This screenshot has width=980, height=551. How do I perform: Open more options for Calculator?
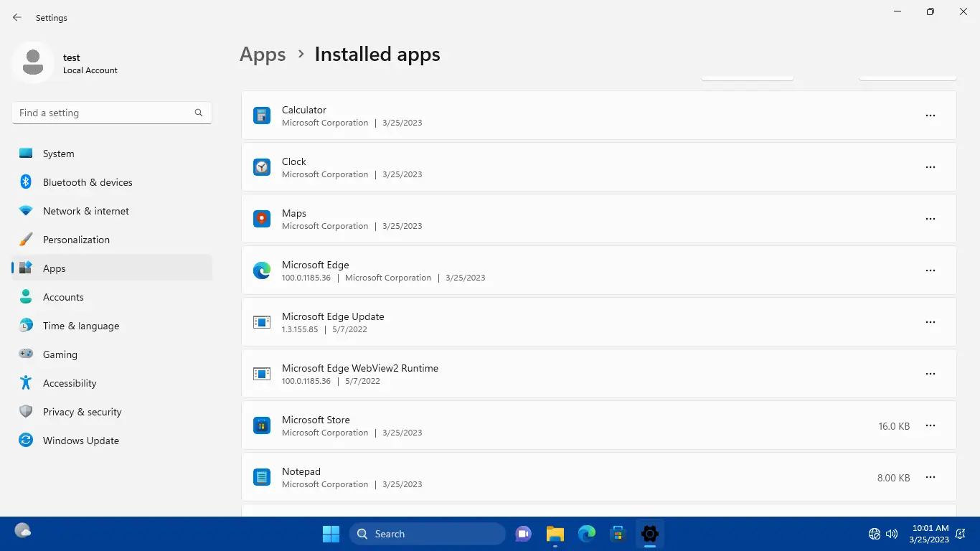[x=930, y=116]
